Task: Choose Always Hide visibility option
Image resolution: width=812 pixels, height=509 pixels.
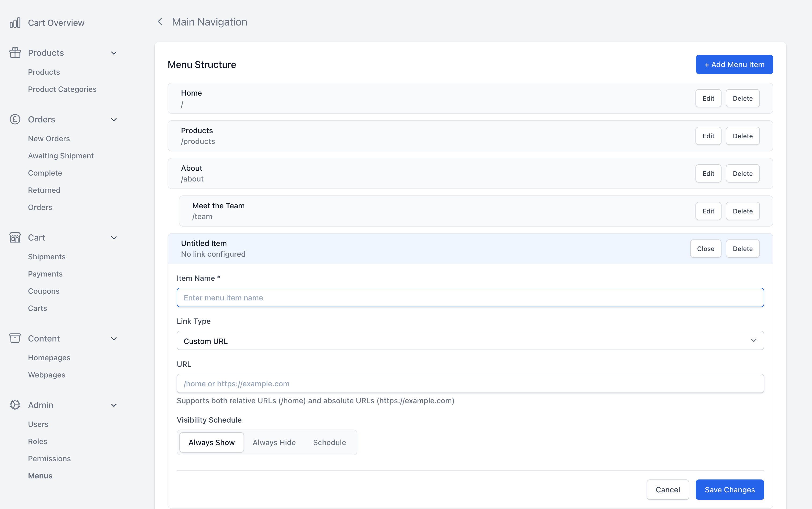Action: (274, 442)
